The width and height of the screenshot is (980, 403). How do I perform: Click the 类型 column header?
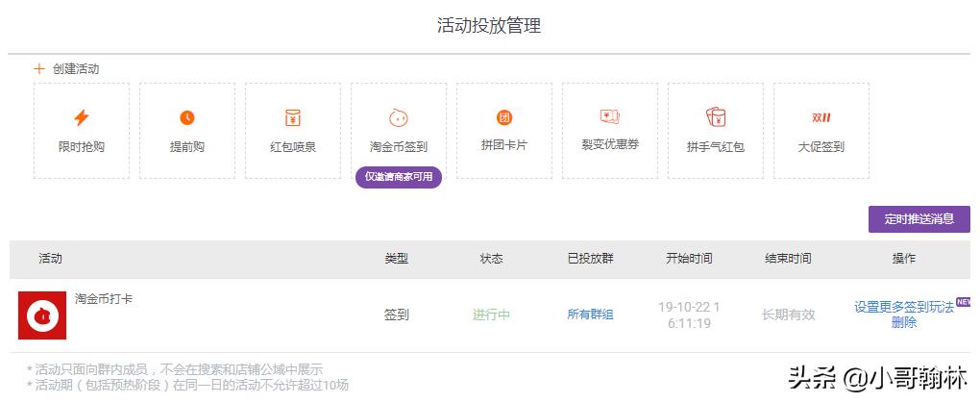click(396, 259)
